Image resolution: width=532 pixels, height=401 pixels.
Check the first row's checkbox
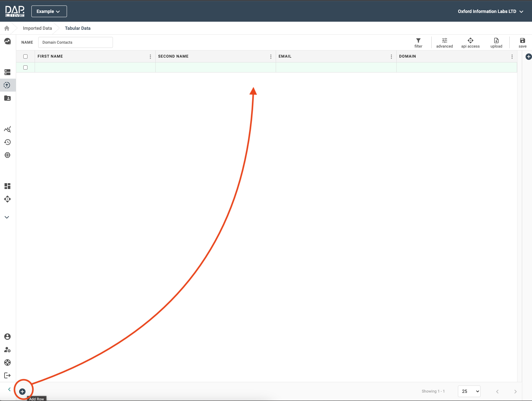click(26, 67)
